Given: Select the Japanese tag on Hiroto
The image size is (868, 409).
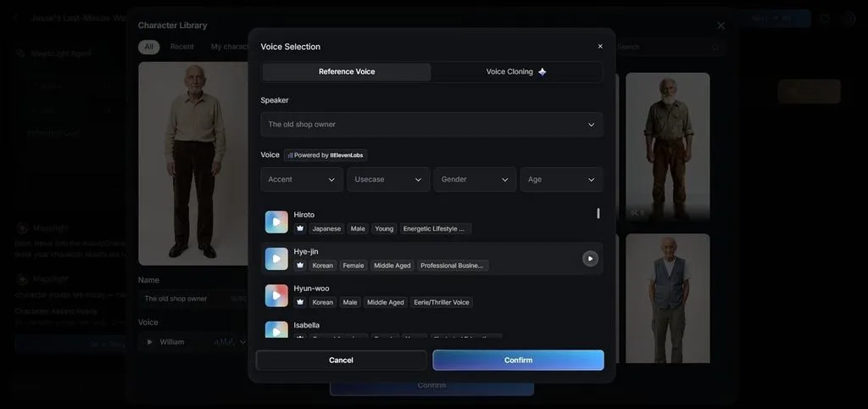Looking at the screenshot, I should coord(326,229).
